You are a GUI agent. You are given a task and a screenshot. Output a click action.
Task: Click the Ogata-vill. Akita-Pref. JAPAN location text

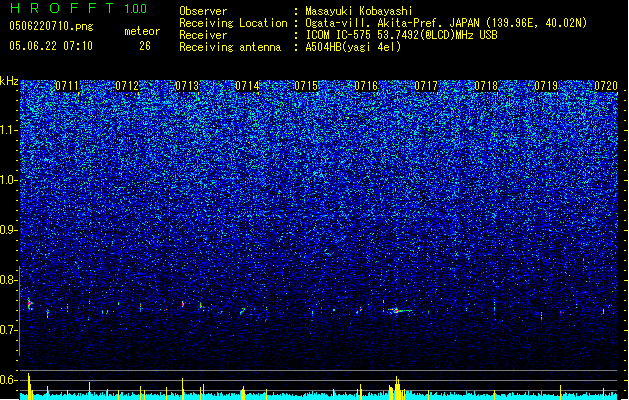(x=446, y=23)
